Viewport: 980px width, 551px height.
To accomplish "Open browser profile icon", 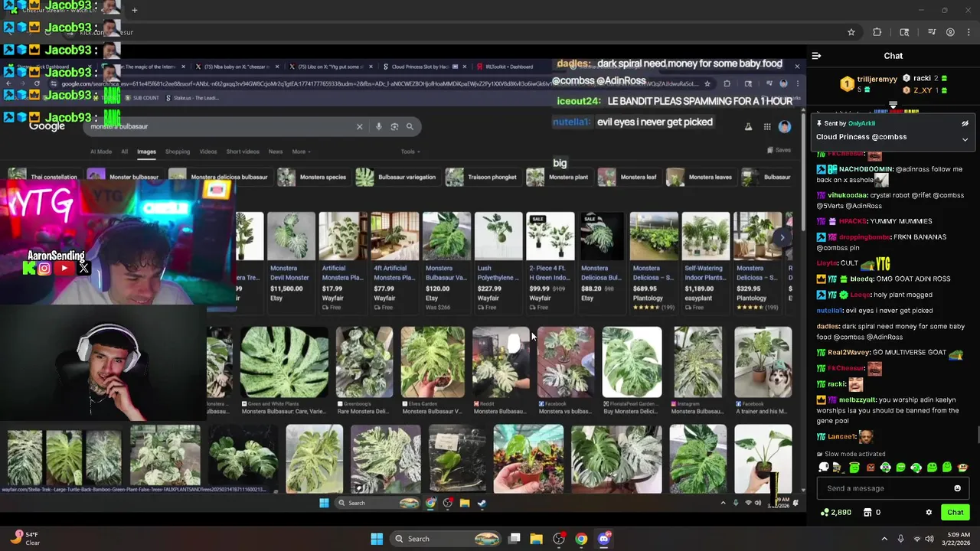I will pos(950,32).
